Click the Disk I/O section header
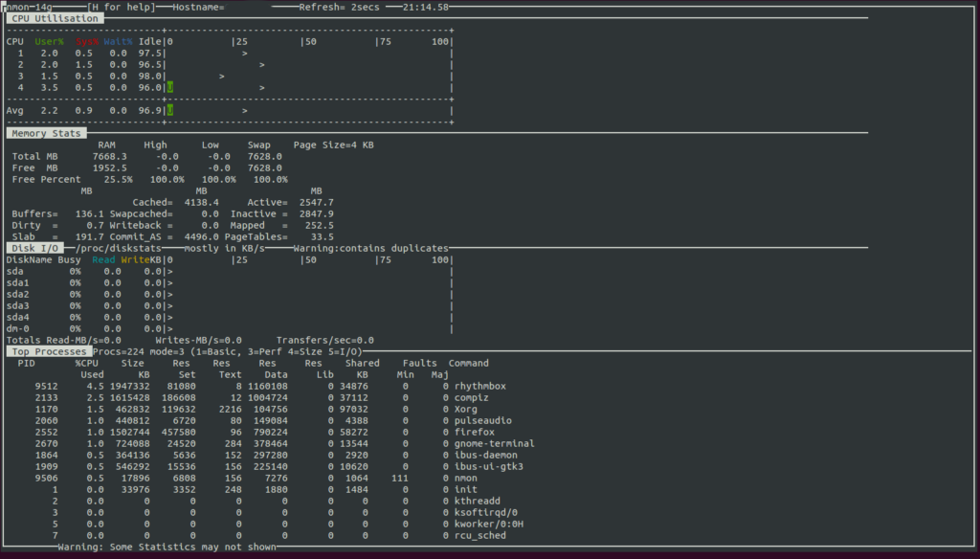980x559 pixels. (35, 248)
